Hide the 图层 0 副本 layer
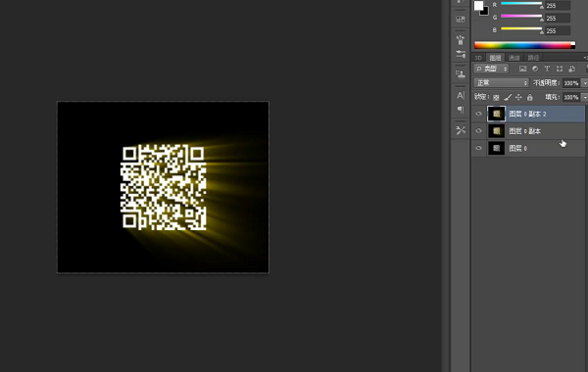This screenshot has height=372, width=588. pyautogui.click(x=478, y=131)
